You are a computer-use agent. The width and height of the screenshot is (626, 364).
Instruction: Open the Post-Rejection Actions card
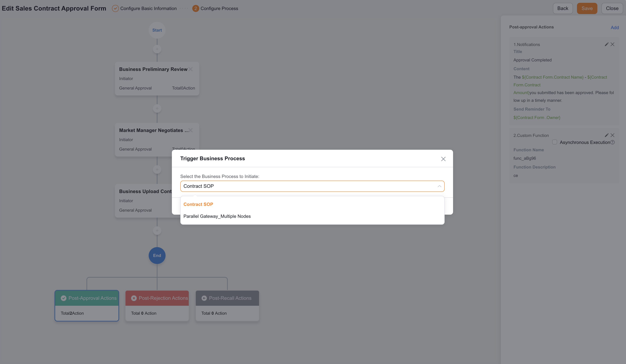[157, 306]
